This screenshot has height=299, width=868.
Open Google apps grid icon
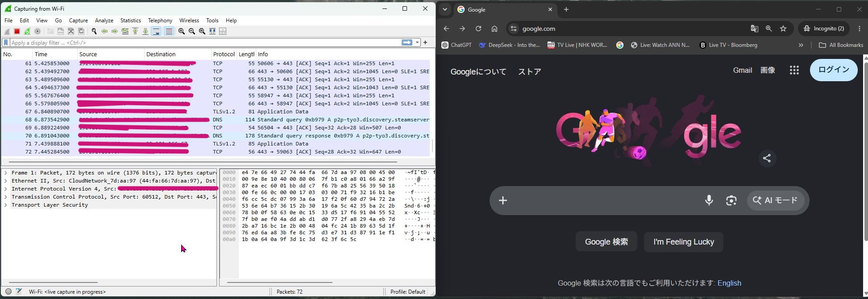click(x=794, y=70)
